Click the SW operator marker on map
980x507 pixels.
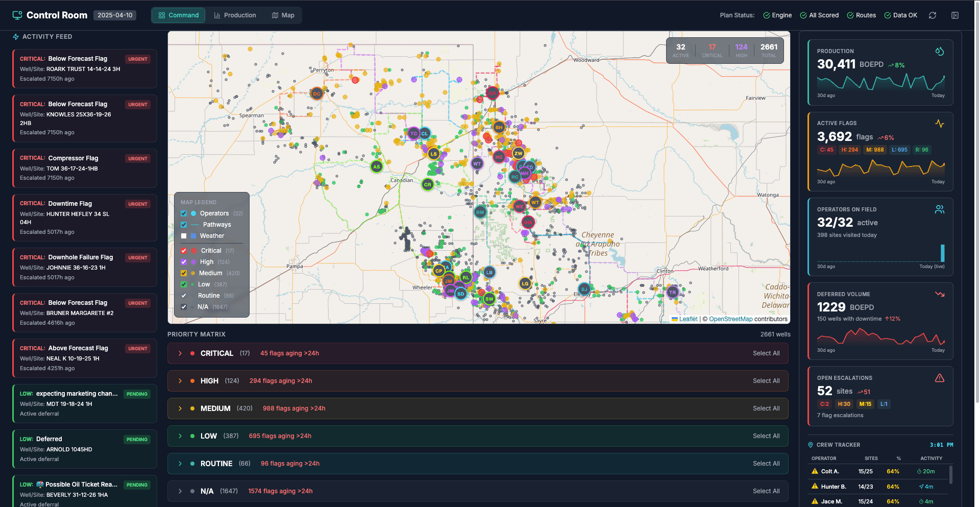[489, 299]
